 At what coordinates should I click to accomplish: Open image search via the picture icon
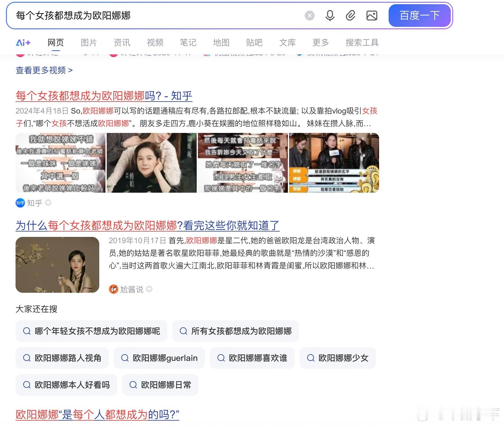372,16
